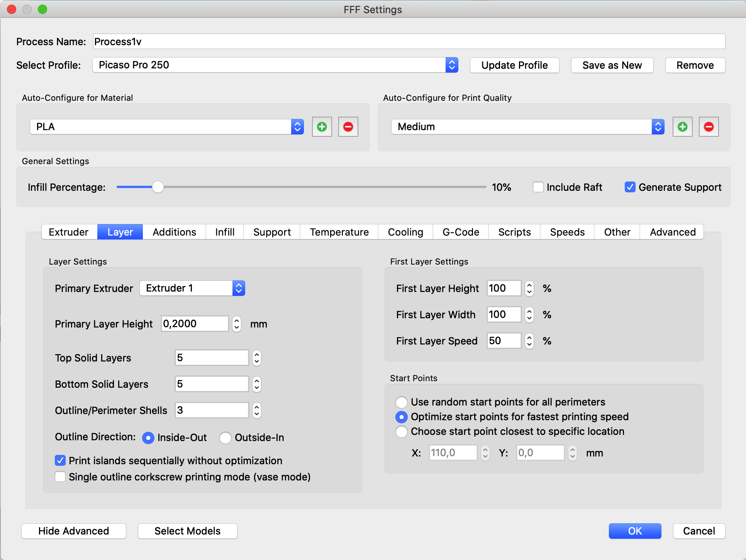
Task: Decrease Outline/Perimeter Shells stepper
Action: point(257,414)
